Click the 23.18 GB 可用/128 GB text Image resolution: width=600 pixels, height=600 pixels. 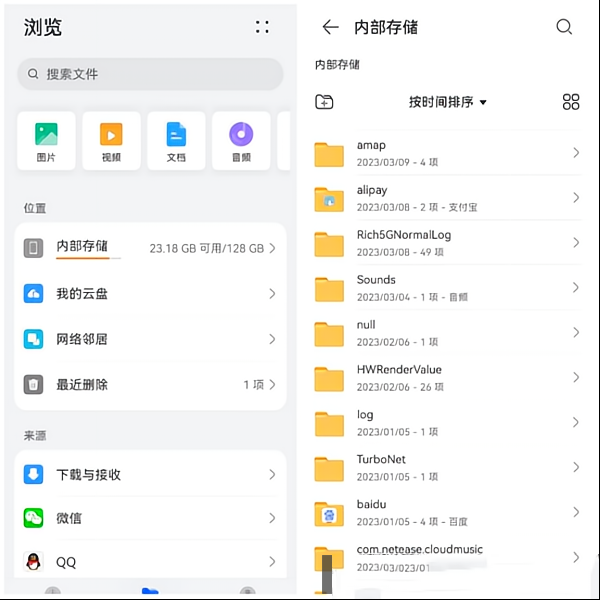(x=207, y=248)
